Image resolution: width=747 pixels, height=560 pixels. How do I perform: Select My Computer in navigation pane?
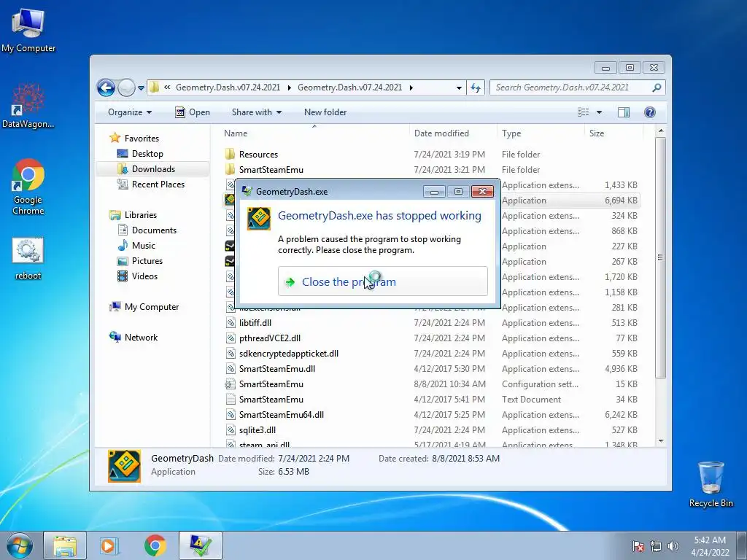(x=152, y=307)
